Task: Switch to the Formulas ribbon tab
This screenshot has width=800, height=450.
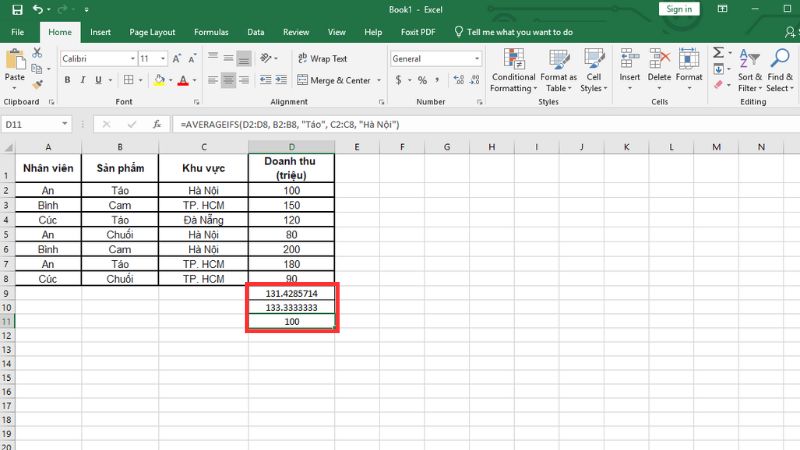Action: point(210,32)
